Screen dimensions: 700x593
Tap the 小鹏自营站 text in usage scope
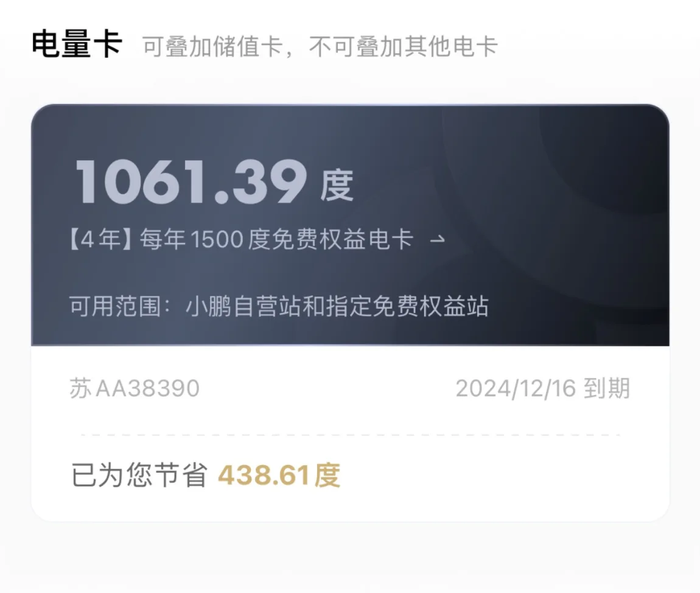(x=243, y=306)
